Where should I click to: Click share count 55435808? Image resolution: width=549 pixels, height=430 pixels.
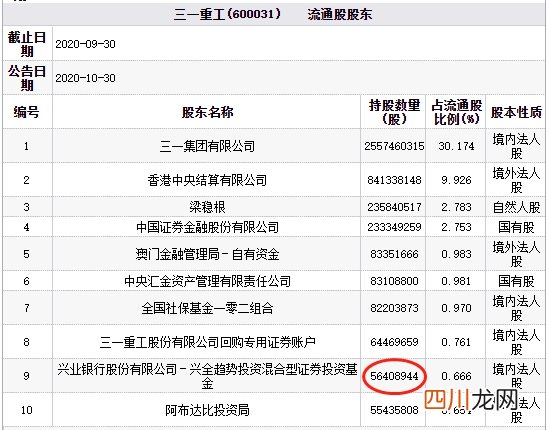pyautogui.click(x=394, y=410)
